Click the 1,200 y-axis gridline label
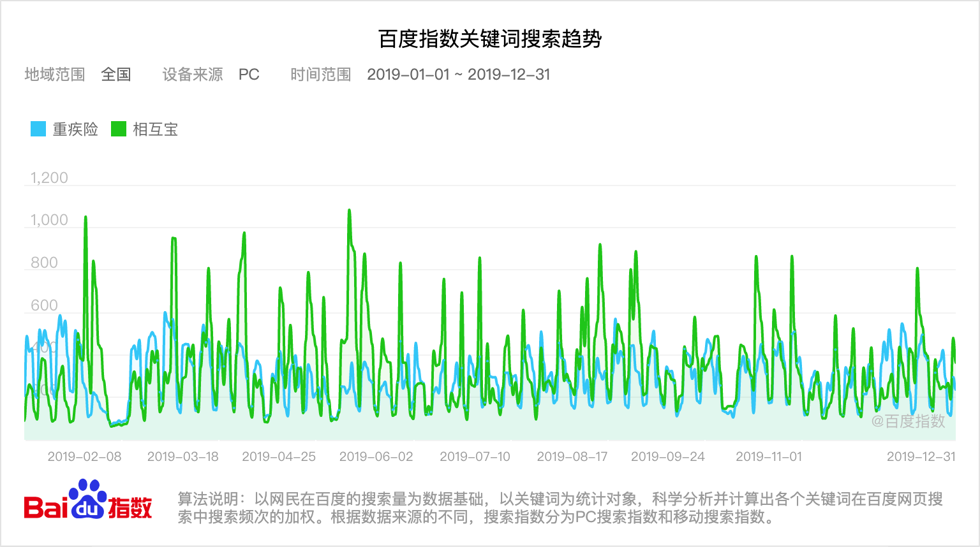The height and width of the screenshot is (547, 980). (48, 178)
